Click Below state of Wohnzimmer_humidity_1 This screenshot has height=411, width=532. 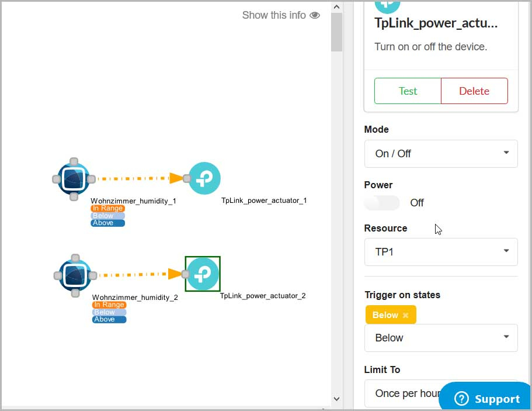point(108,216)
